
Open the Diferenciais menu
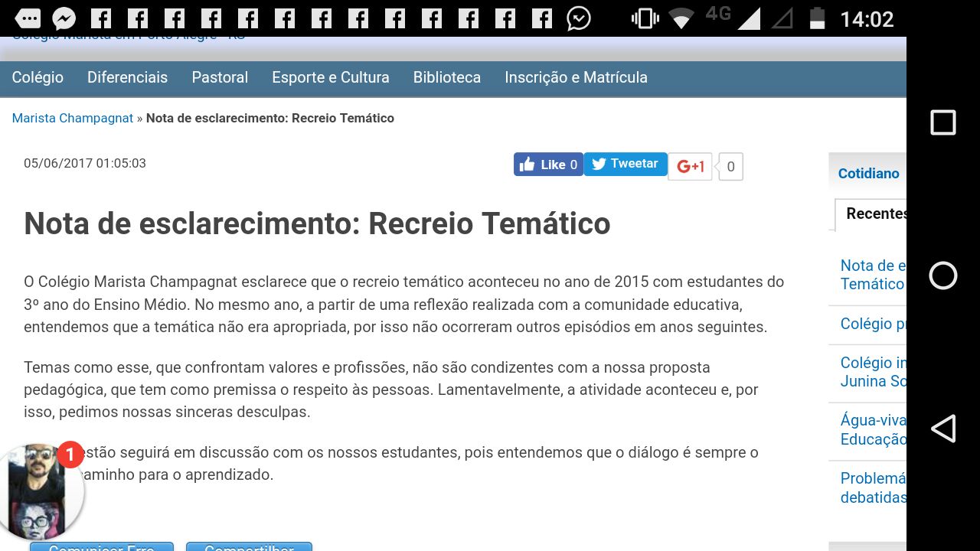127,77
